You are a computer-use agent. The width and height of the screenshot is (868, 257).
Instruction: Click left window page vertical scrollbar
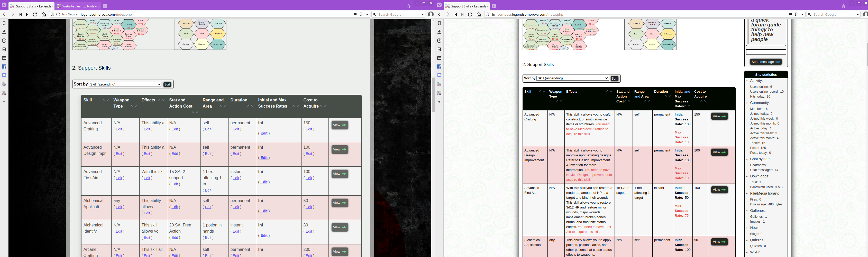(x=433, y=94)
